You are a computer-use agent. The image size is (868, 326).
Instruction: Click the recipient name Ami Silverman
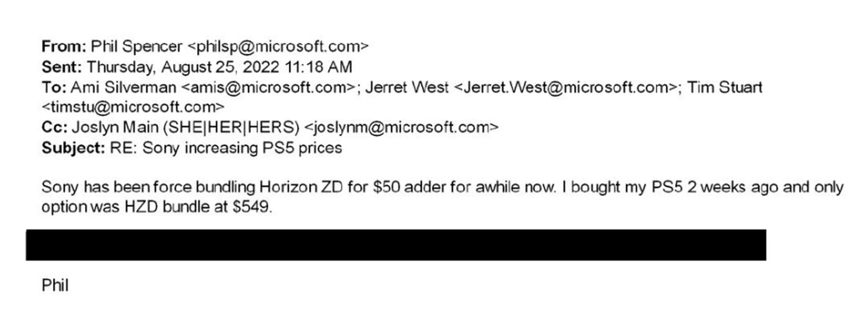tap(123, 88)
